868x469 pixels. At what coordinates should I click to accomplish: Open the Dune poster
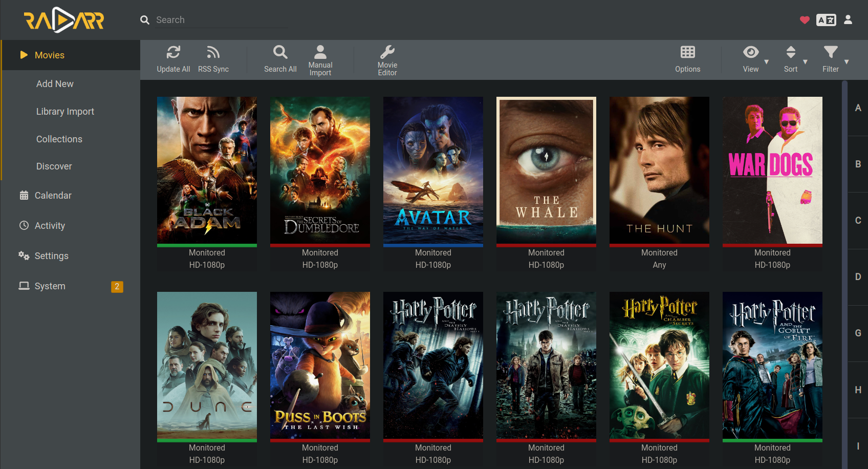[x=207, y=365]
